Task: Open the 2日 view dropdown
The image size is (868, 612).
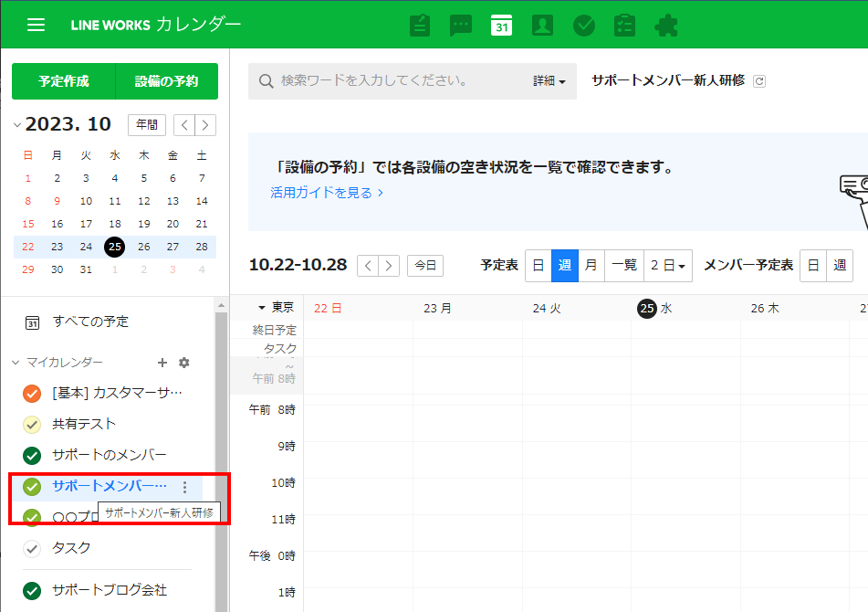Action: (x=668, y=266)
